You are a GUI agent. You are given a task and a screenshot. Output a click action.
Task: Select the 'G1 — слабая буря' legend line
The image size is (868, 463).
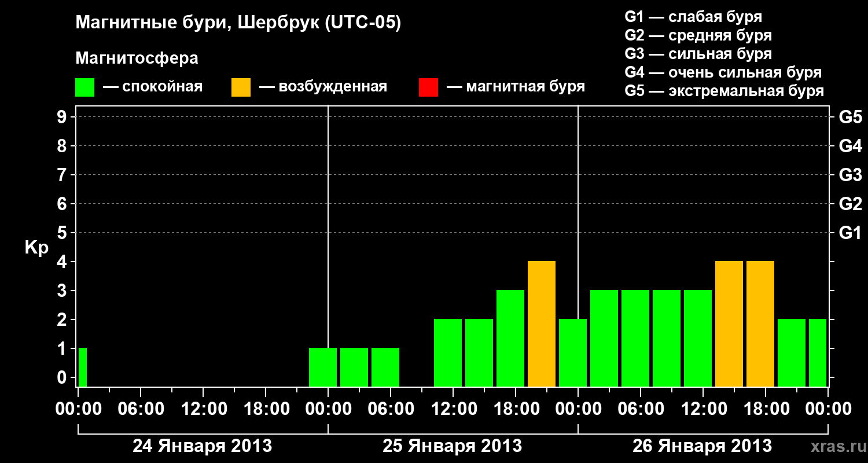[693, 17]
